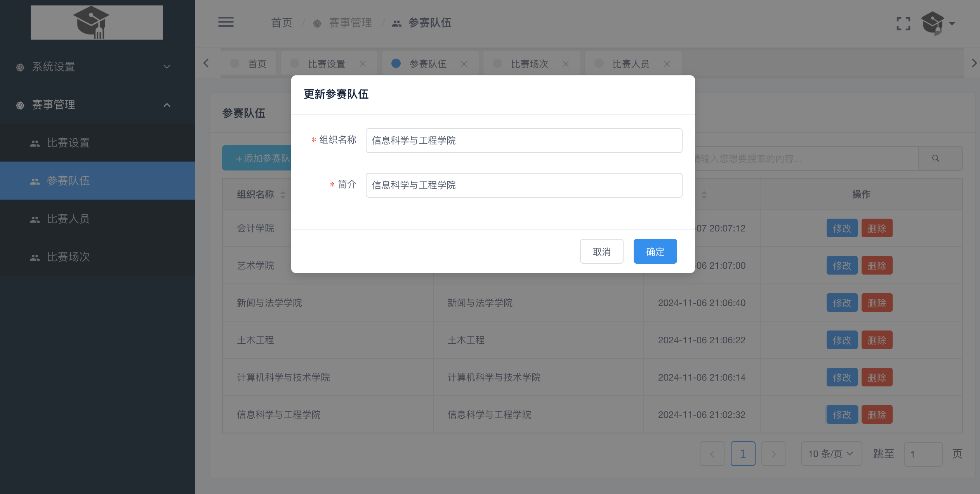The width and height of the screenshot is (980, 494).
Task: Click 删除 for 会计学院 row
Action: 877,228
